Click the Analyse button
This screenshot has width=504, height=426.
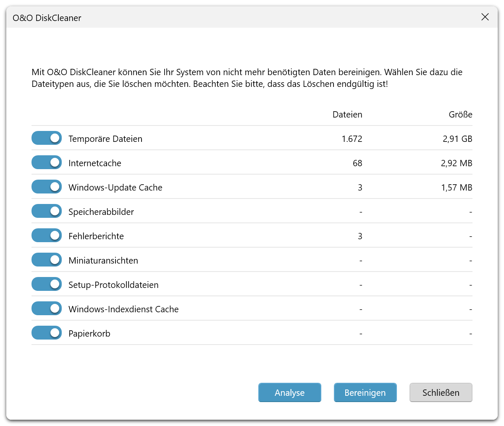(289, 393)
